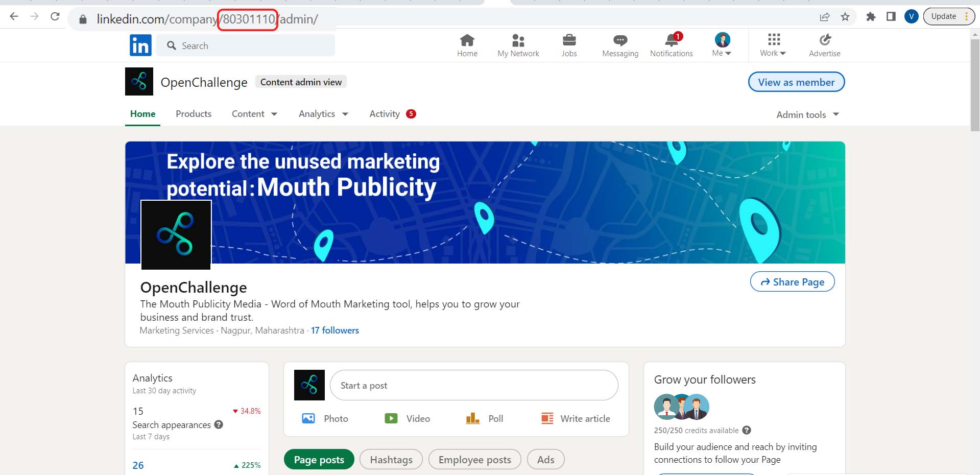Click the Grow your followers heading

point(705,379)
